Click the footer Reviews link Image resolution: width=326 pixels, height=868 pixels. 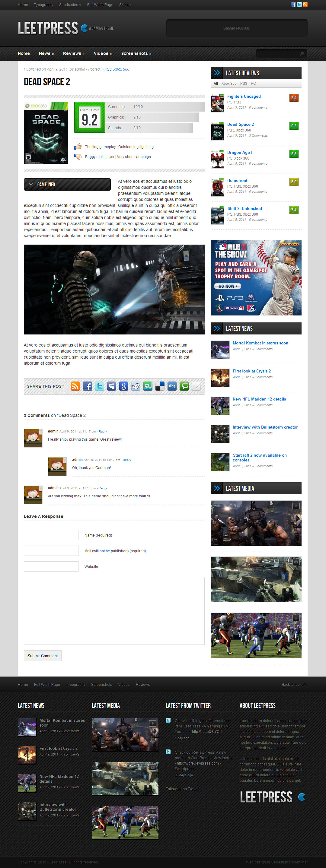pos(142,684)
